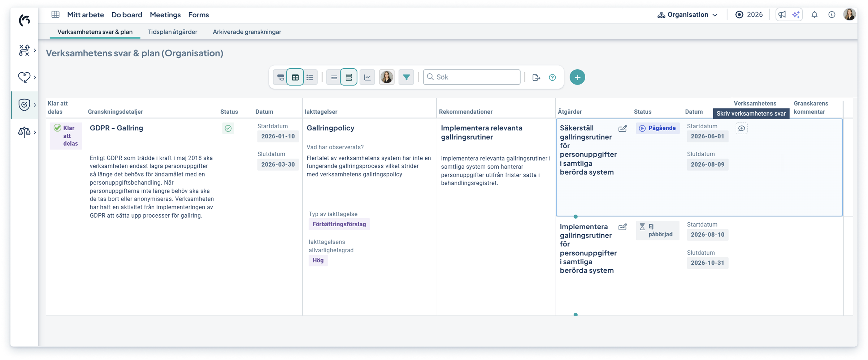Screen dimensions: 868x360
Task: Click the app logo in the sidebar
Action: tap(24, 20)
